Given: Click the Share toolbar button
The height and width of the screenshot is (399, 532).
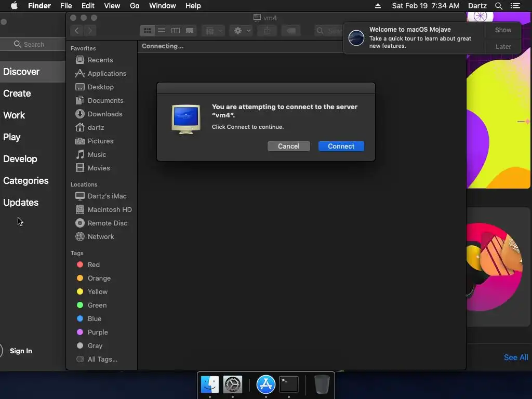Looking at the screenshot, I should tap(268, 31).
